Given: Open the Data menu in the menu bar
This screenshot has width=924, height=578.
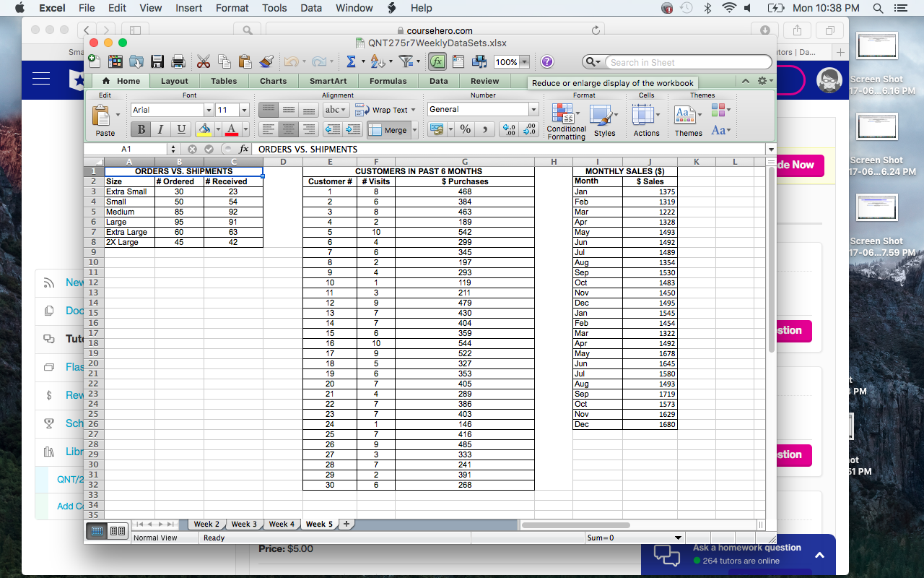Looking at the screenshot, I should click(x=311, y=8).
